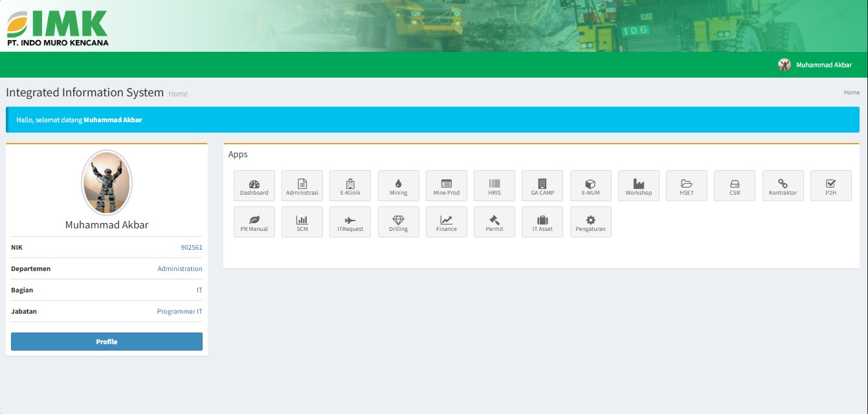Open Muhammad Akbar user menu in header
Viewport: 868px width, 414px height.
coord(815,65)
